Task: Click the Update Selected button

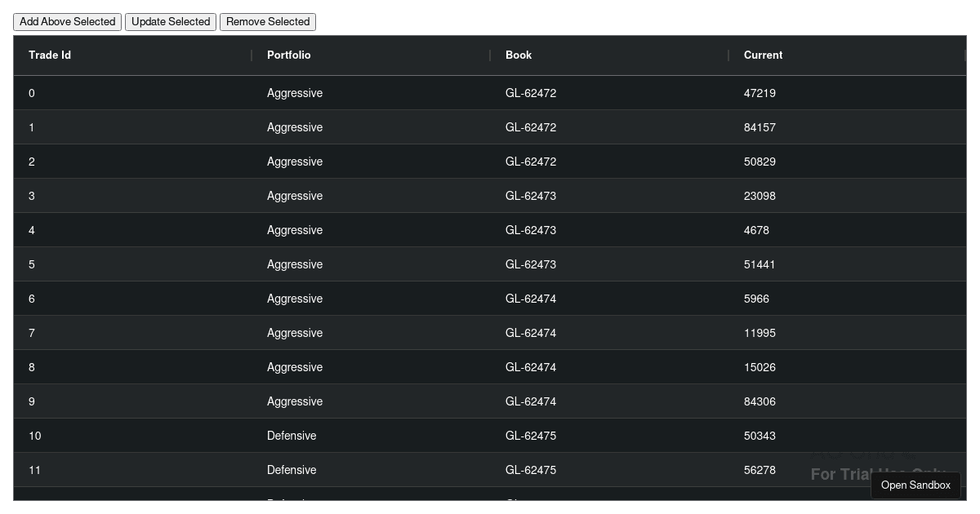Action: click(171, 22)
